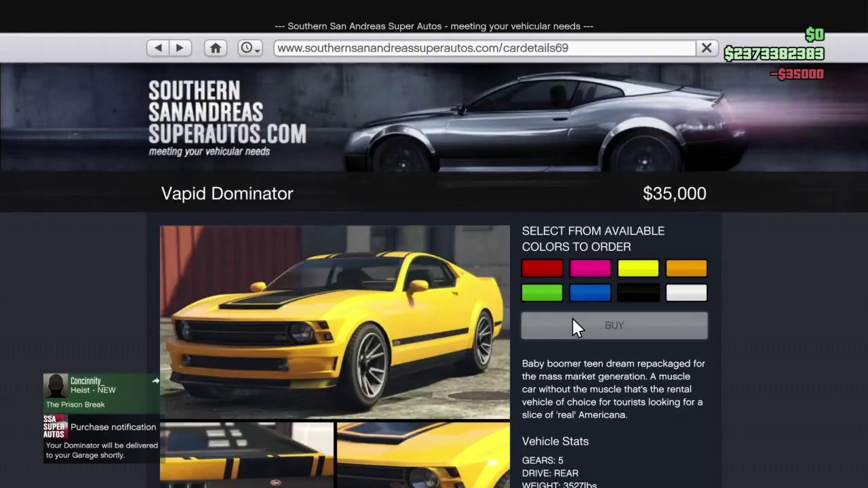Select the southernsanandreassuperautos.com address bar
868x488 pixels.
[485, 48]
